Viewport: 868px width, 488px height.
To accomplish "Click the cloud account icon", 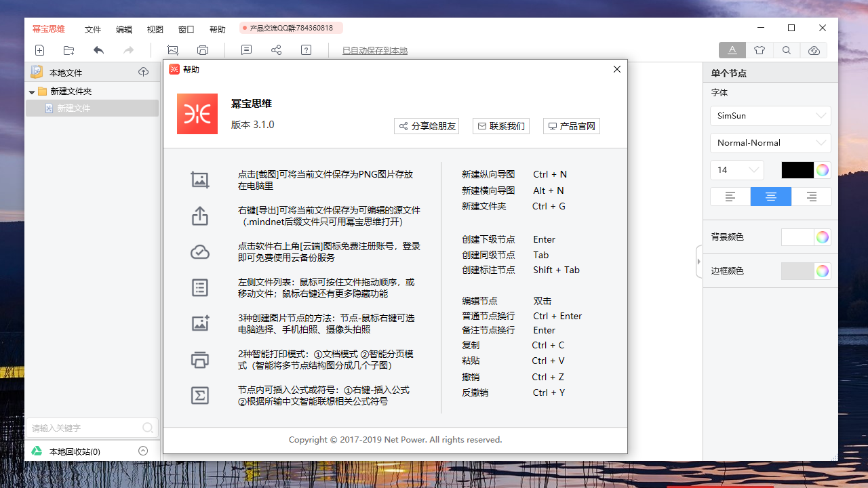I will (x=814, y=50).
